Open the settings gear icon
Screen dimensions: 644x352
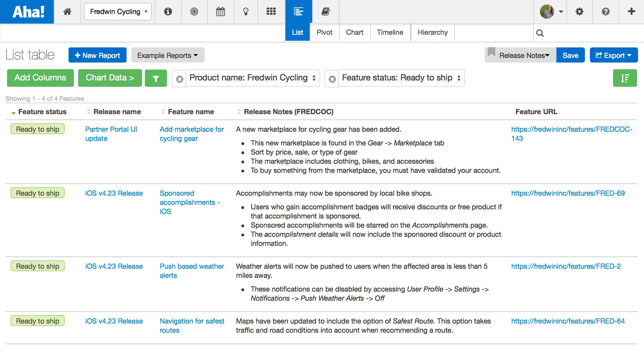pos(579,12)
